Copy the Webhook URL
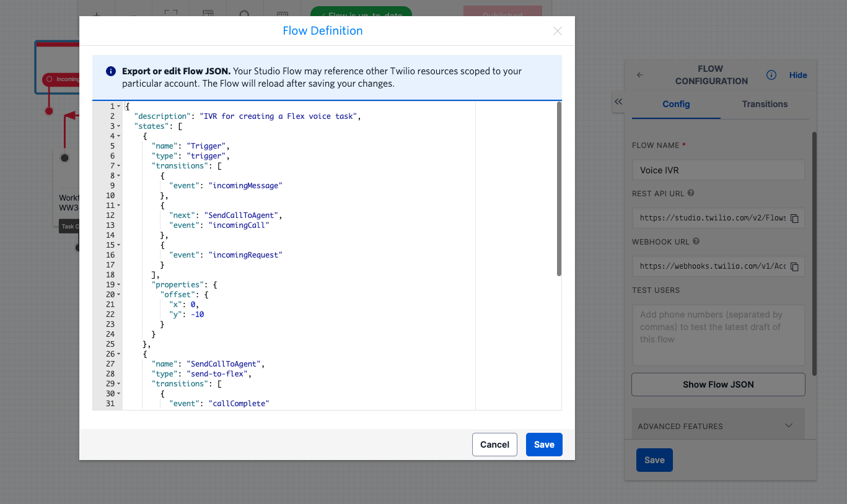The image size is (847, 504). 794,266
